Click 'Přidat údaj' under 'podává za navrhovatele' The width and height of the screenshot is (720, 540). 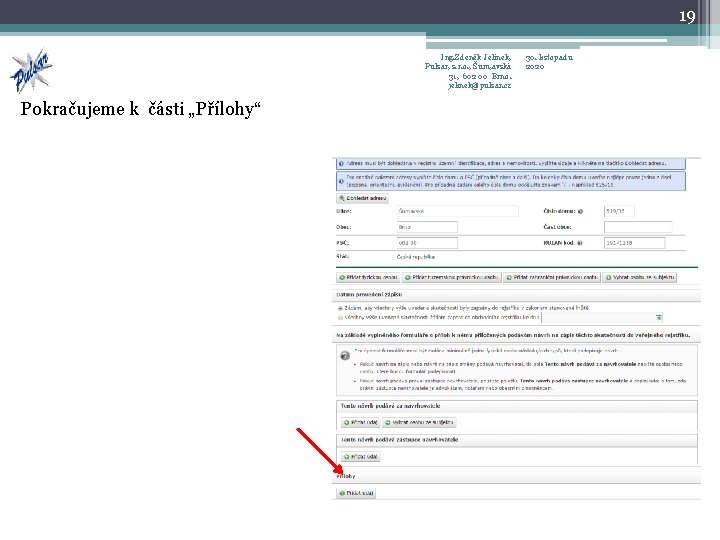pos(360,422)
